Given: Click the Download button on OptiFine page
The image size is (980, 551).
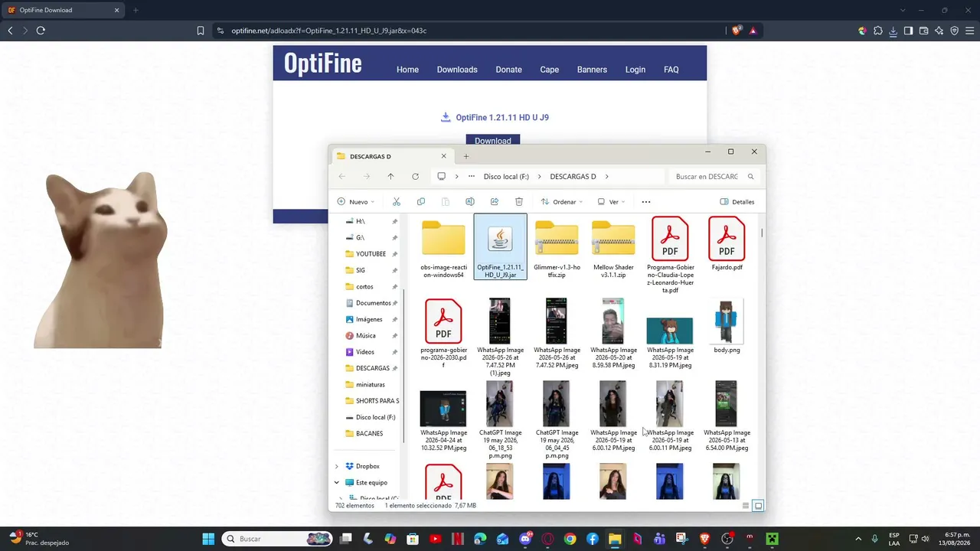Looking at the screenshot, I should point(493,141).
